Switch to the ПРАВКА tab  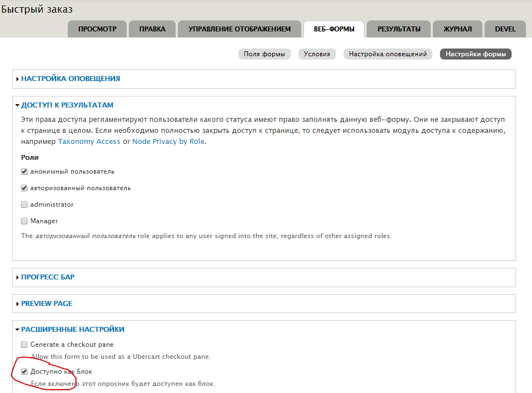tap(152, 29)
